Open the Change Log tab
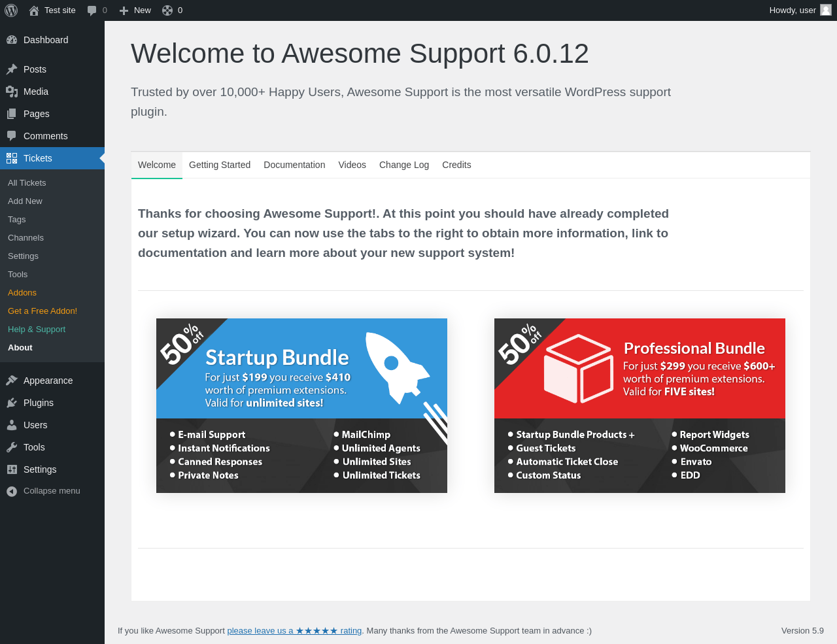 coord(404,165)
